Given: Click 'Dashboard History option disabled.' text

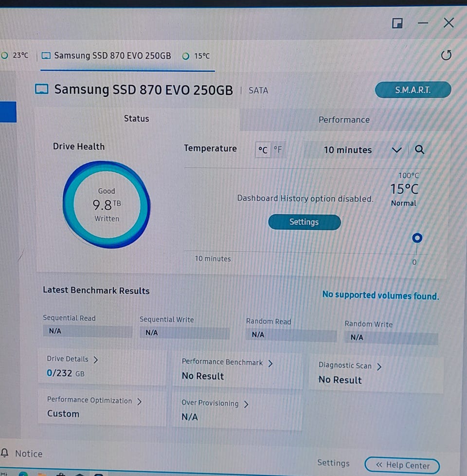Looking at the screenshot, I should tap(305, 199).
